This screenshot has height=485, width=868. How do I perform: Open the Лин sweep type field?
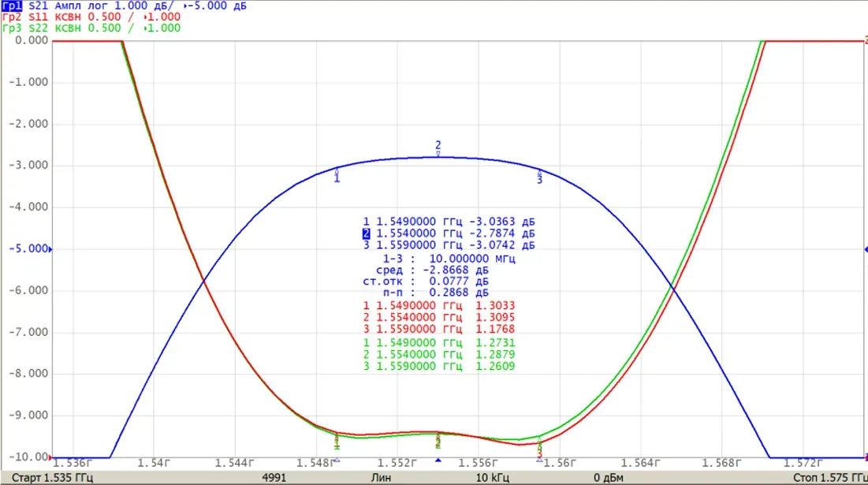click(x=381, y=477)
